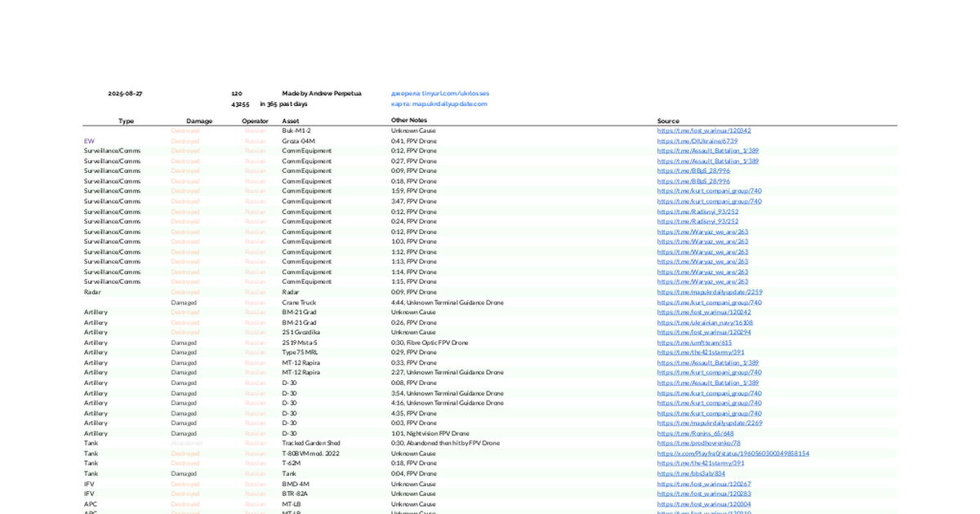Select the '3:47, FPV Drone' note cell
Image resolution: width=980 pixels, height=514 pixels.
[414, 201]
